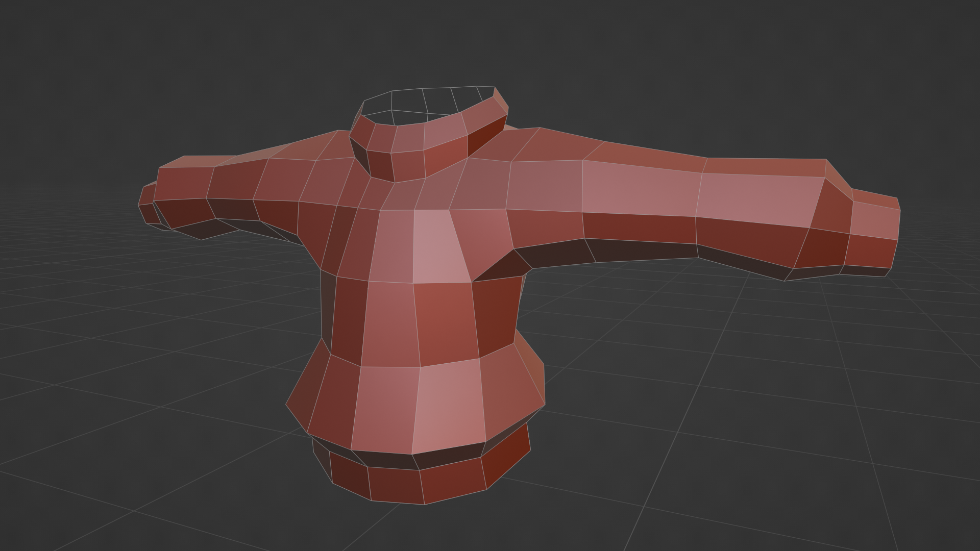Click the darkest red face on the collar
This screenshot has height=551, width=980.
(x=486, y=135)
